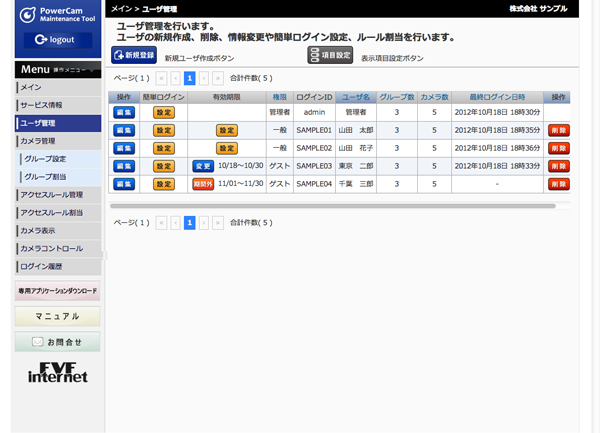Sort by the 権限 column header
600x433 pixels.
pos(279,97)
